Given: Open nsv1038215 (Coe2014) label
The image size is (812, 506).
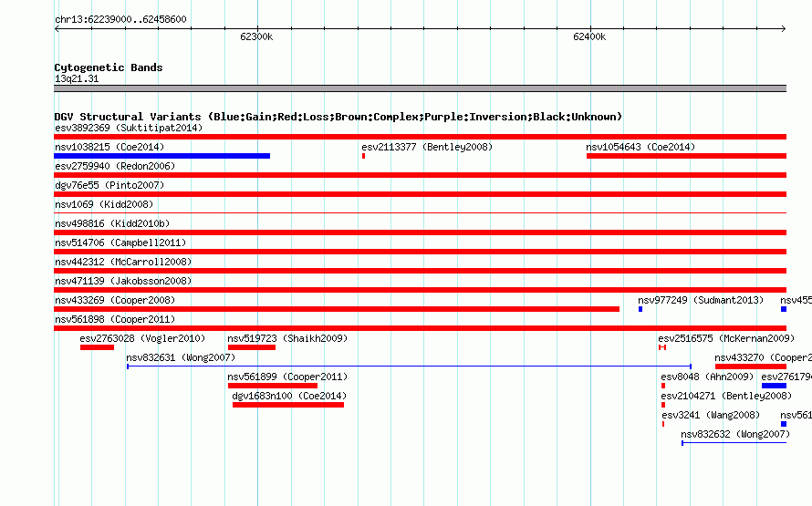Looking at the screenshot, I should [x=109, y=147].
